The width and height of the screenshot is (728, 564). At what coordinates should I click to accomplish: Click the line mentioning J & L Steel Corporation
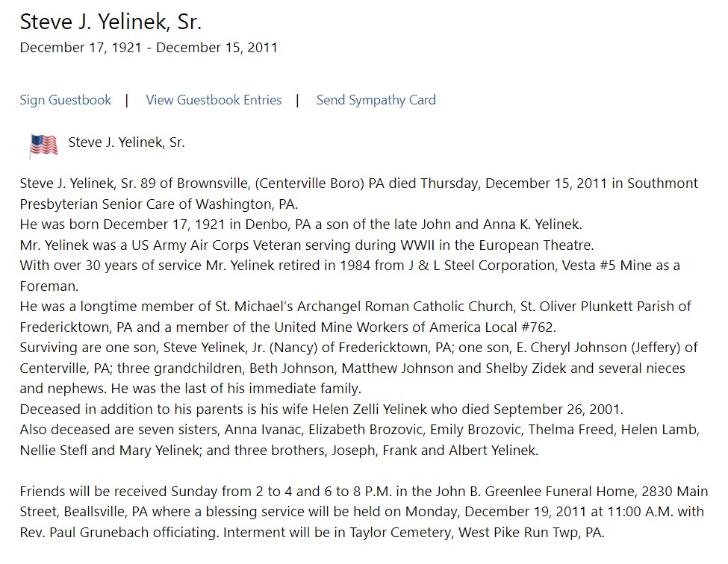350,266
